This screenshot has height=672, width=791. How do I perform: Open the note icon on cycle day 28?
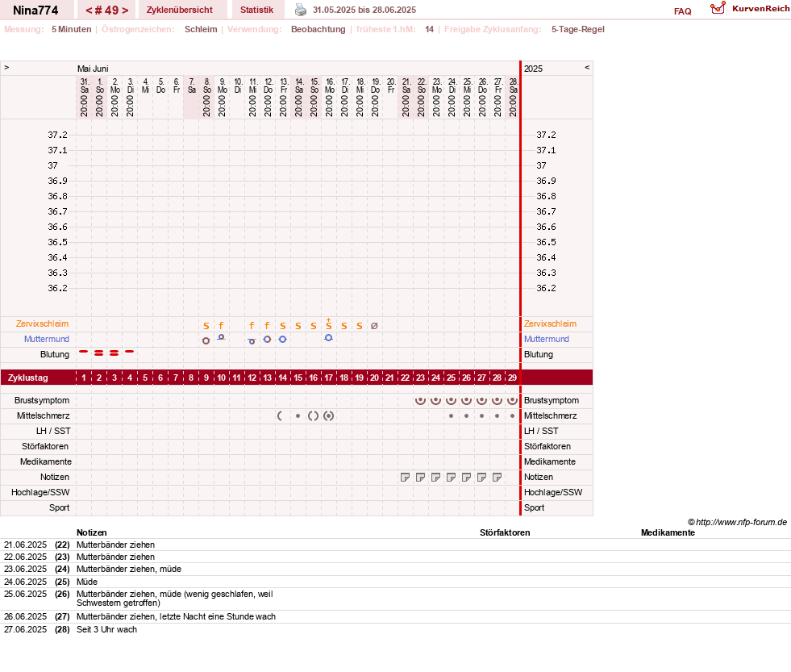[x=497, y=477]
